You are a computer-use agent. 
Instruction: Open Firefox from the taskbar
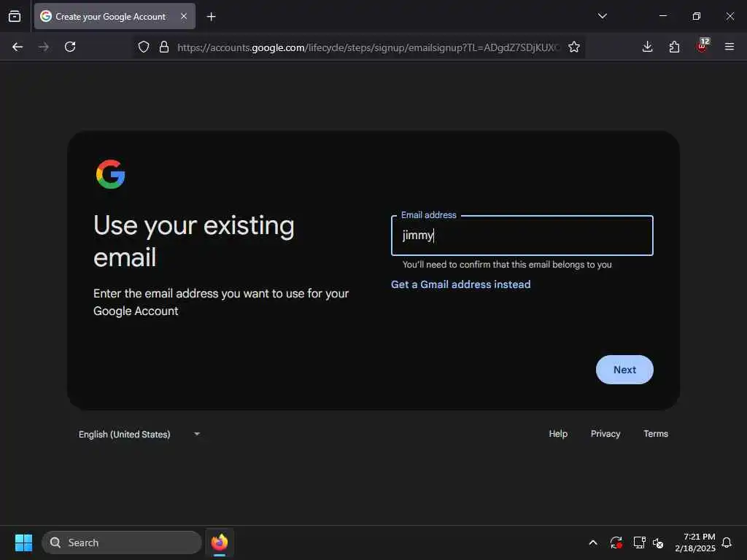click(x=219, y=542)
